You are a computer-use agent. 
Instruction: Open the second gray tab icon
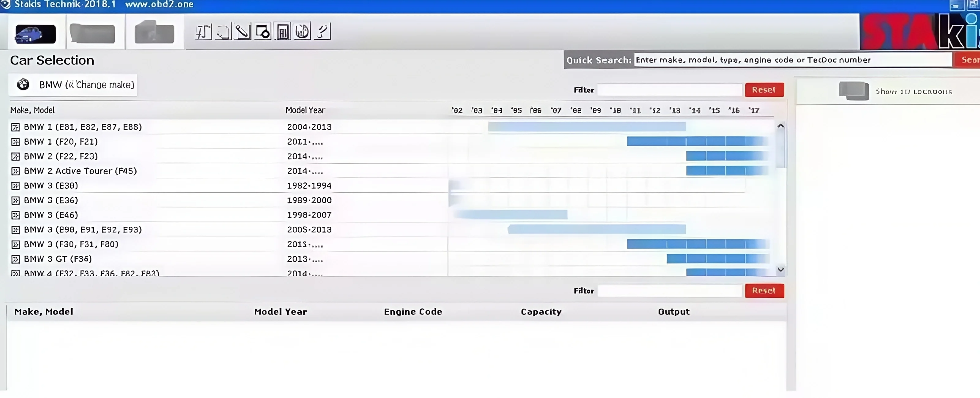pyautogui.click(x=92, y=33)
